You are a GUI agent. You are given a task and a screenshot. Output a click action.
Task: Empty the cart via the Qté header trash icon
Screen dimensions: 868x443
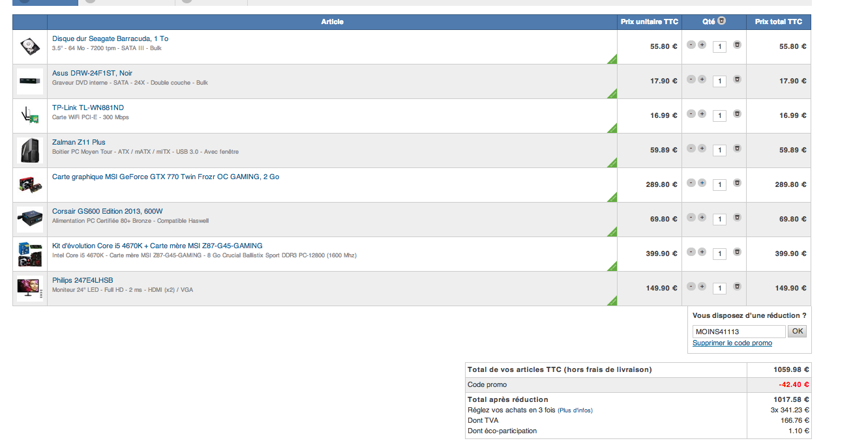pyautogui.click(x=721, y=21)
